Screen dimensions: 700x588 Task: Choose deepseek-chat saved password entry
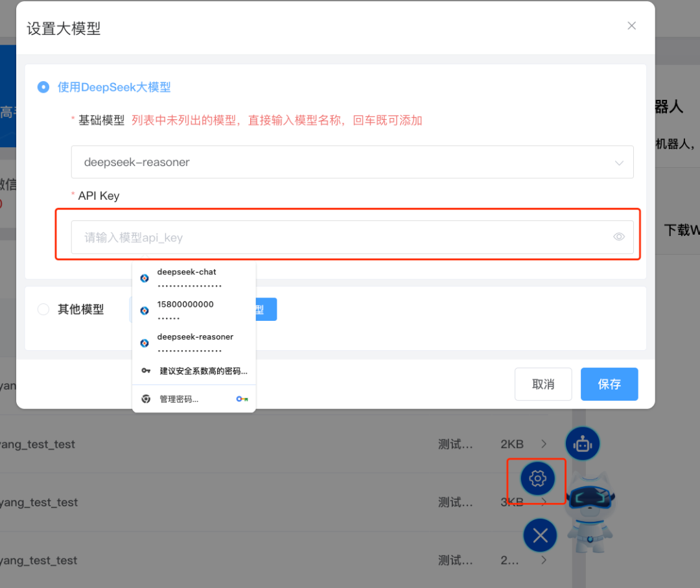coord(194,278)
